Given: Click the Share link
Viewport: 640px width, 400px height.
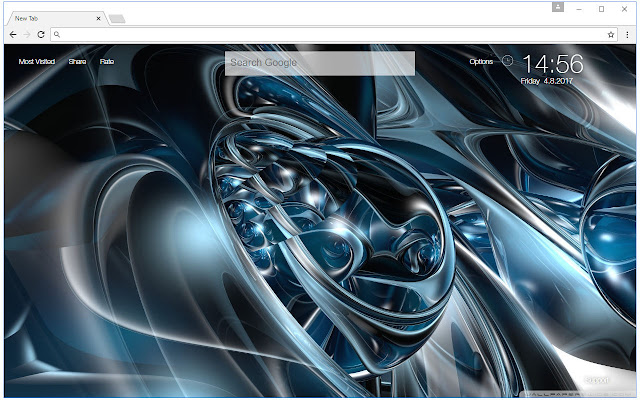Looking at the screenshot, I should 77,62.
